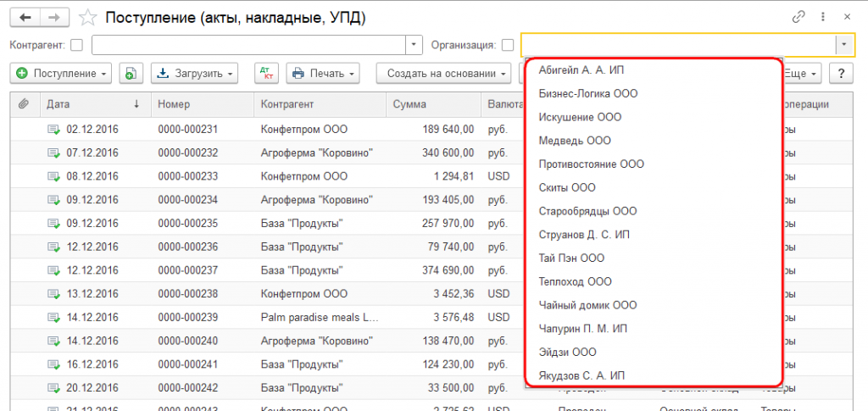The height and width of the screenshot is (411, 868).
Task: Select cell Palm paradise meals L...
Action: [320, 318]
